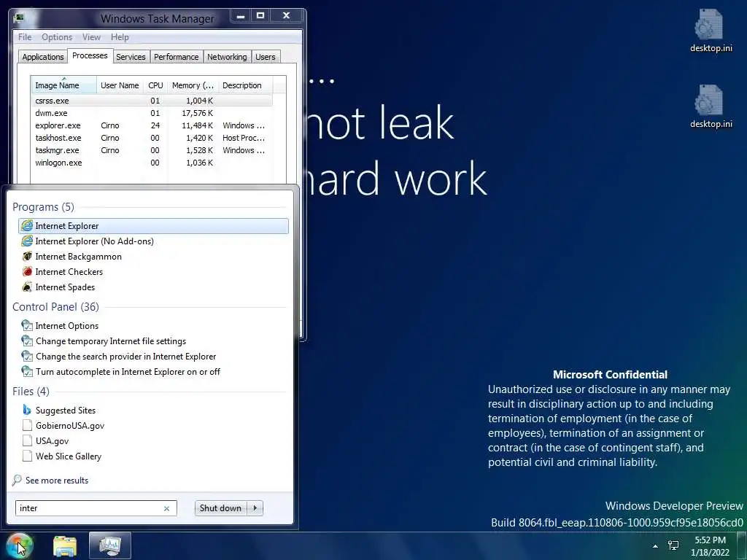Sort processes by User Name column
This screenshot has height=560, width=747.
(120, 85)
